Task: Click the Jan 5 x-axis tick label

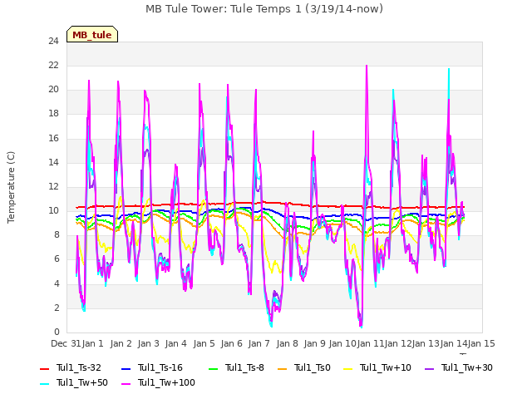Action: coord(204,343)
